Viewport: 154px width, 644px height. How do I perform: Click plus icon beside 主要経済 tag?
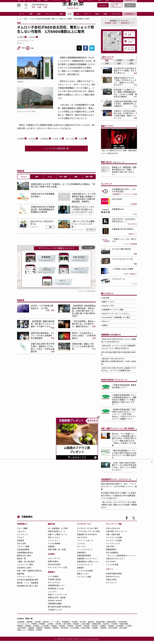click(x=50, y=138)
